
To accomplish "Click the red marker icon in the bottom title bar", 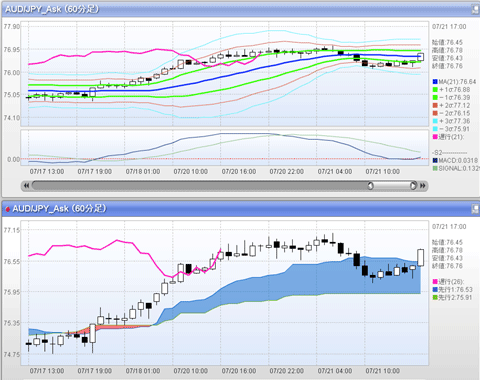I will click(7, 209).
